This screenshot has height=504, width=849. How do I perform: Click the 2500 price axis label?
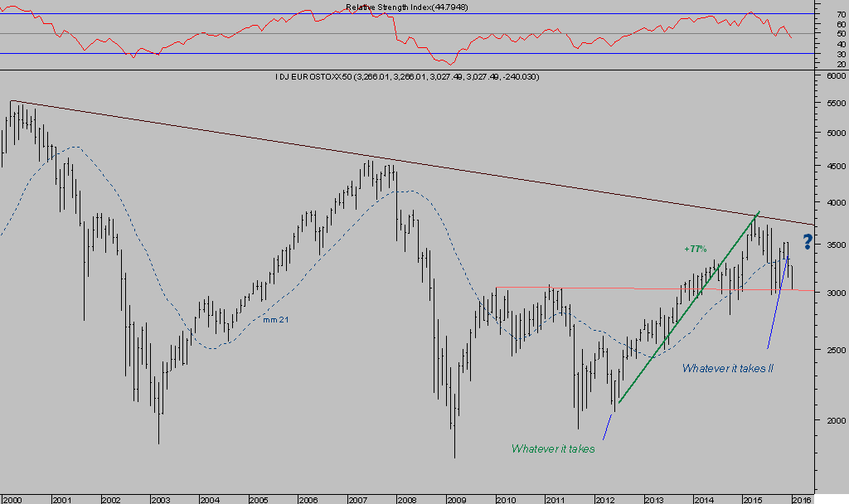832,351
